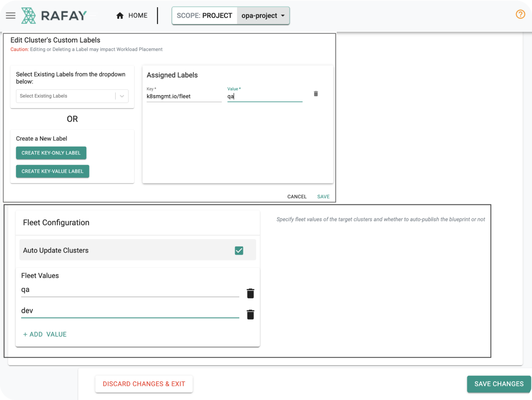
Task: Delete the k8smgmt.io/fleet assigned label
Action: click(316, 94)
